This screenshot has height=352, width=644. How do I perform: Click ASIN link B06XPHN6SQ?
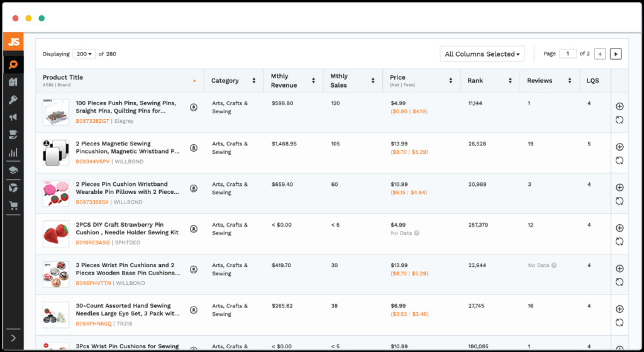93,324
